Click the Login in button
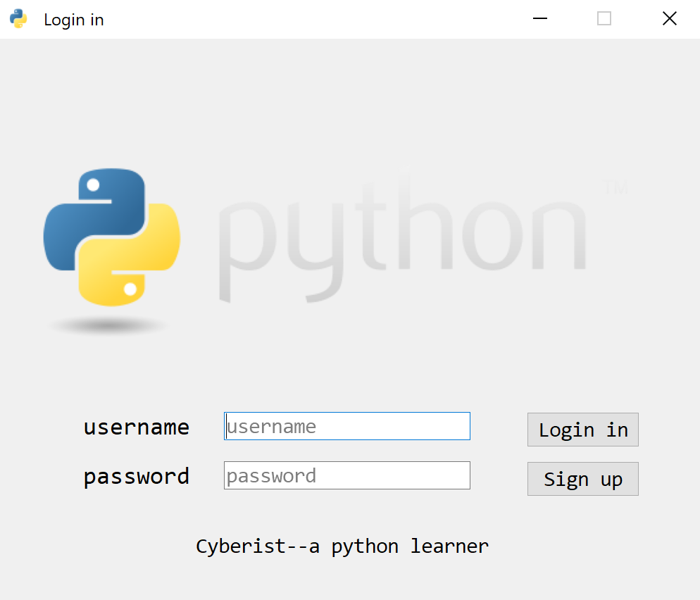This screenshot has height=600, width=700. tap(583, 430)
